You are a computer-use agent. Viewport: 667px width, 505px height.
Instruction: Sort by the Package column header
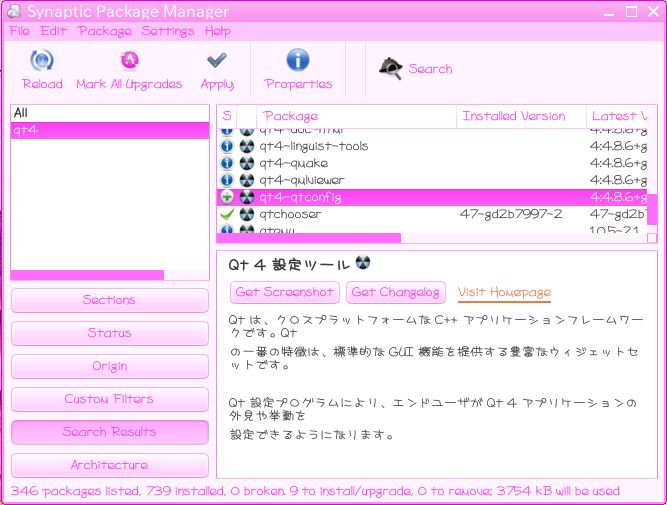click(x=356, y=116)
